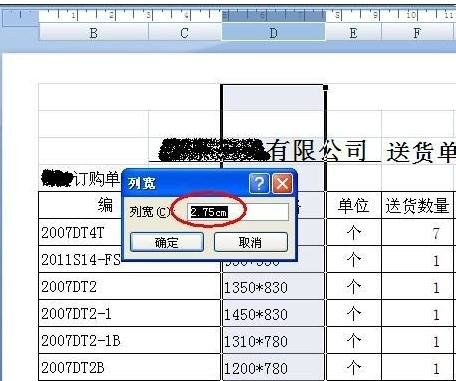Click the cell 1200*780
456x381 pixels.
(273, 368)
